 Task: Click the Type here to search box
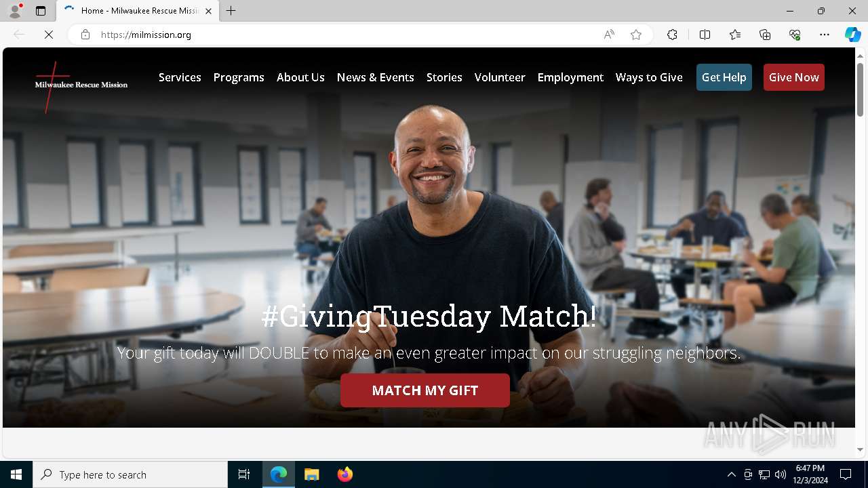(x=130, y=474)
